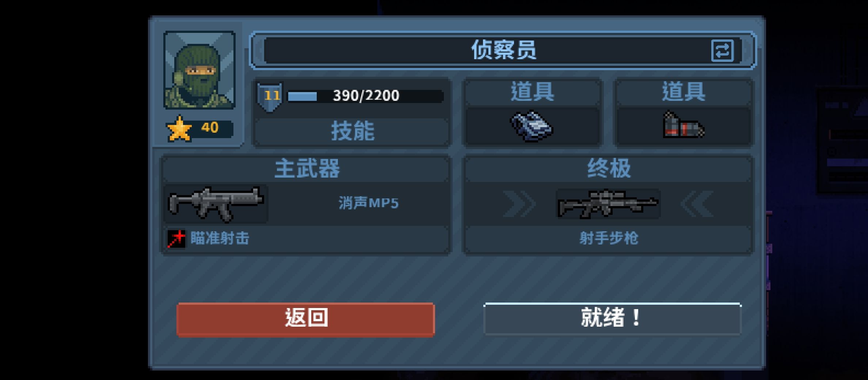Click the swap class icon next to 侦察员
The image size is (868, 380).
click(722, 50)
